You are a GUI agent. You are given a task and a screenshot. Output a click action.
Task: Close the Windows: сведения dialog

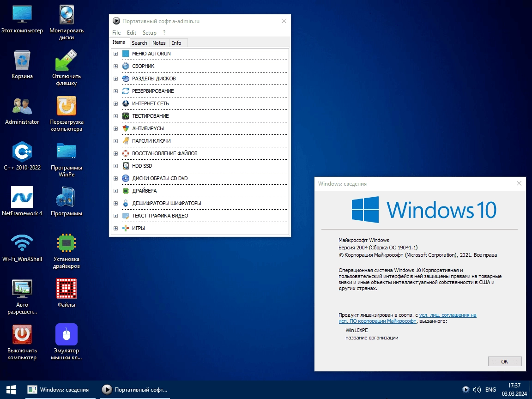pyautogui.click(x=519, y=183)
